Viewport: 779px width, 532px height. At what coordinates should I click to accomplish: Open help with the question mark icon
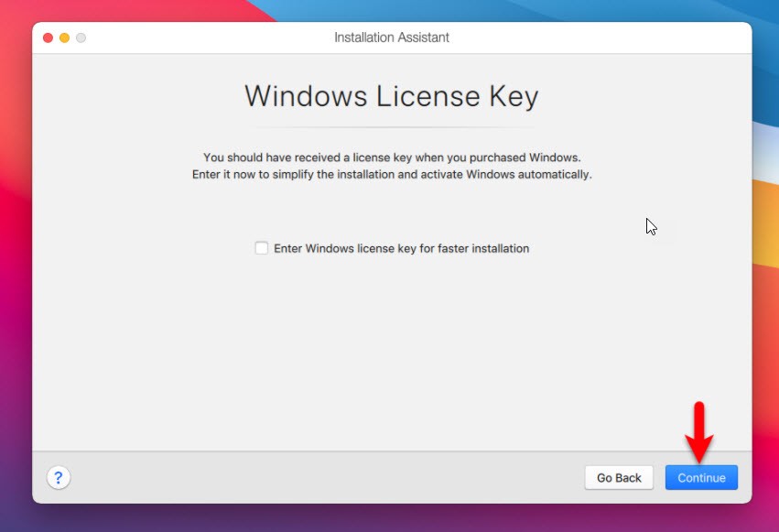[58, 477]
